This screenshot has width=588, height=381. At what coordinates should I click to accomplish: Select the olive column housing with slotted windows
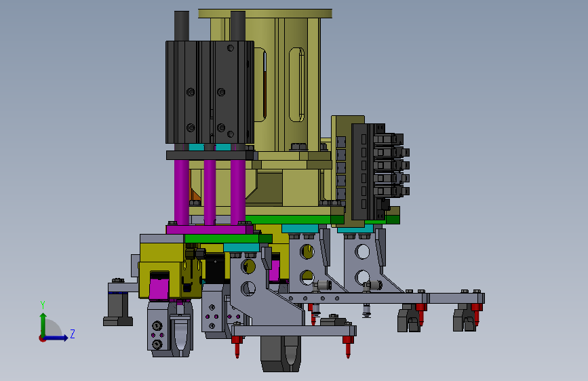pyautogui.click(x=287, y=84)
